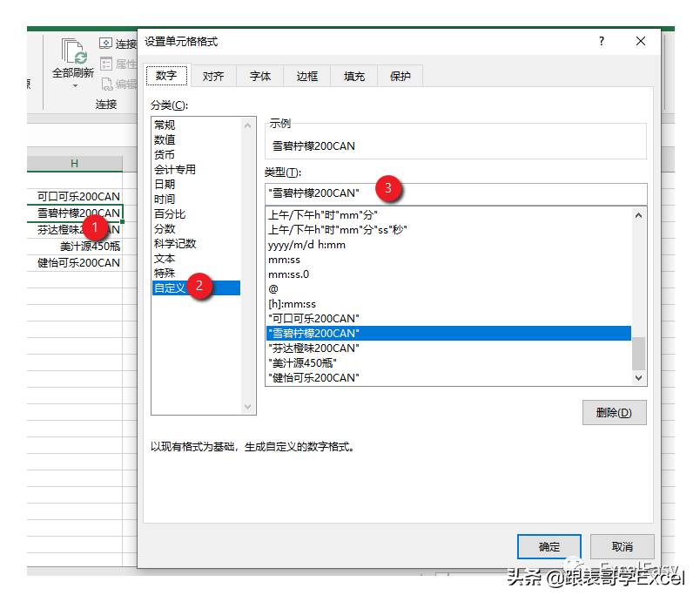700x602 pixels.
Task: Select 货币 in the category list
Action: [197, 154]
